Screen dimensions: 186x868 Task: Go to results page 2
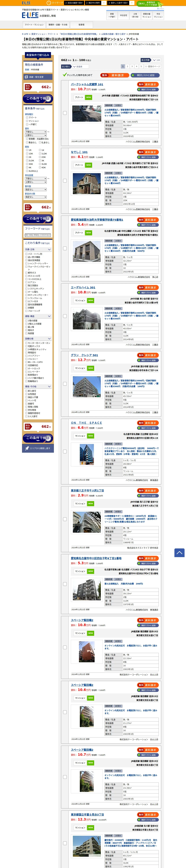pos(127,67)
